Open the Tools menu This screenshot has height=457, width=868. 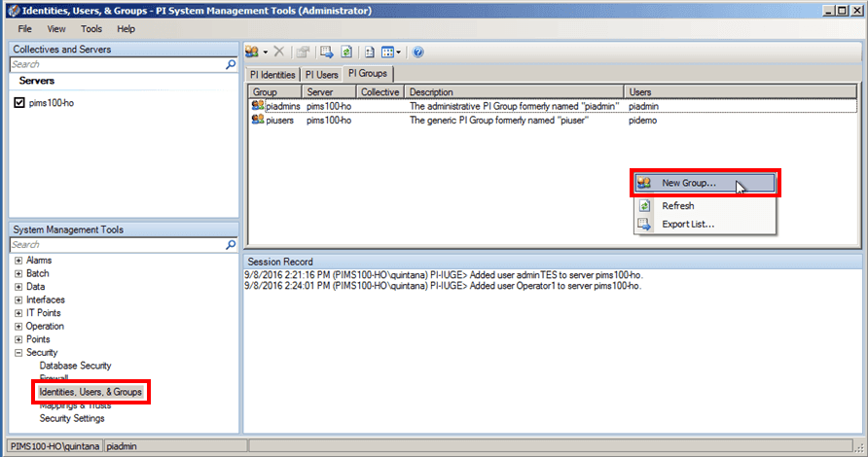click(91, 29)
